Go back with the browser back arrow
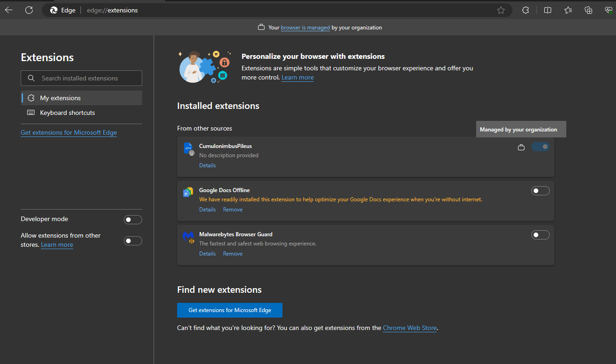616x364 pixels. pos(9,10)
